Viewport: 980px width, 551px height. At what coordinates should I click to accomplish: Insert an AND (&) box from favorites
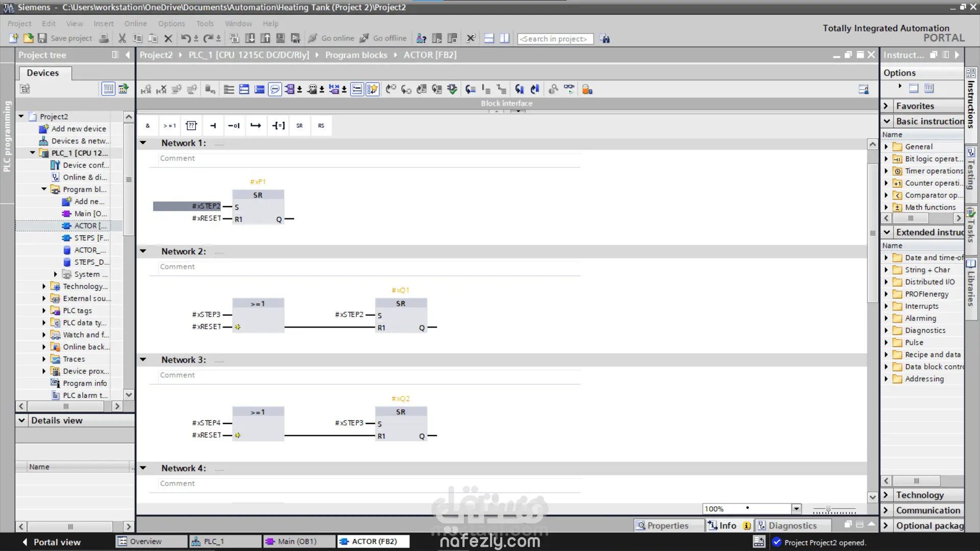click(148, 126)
